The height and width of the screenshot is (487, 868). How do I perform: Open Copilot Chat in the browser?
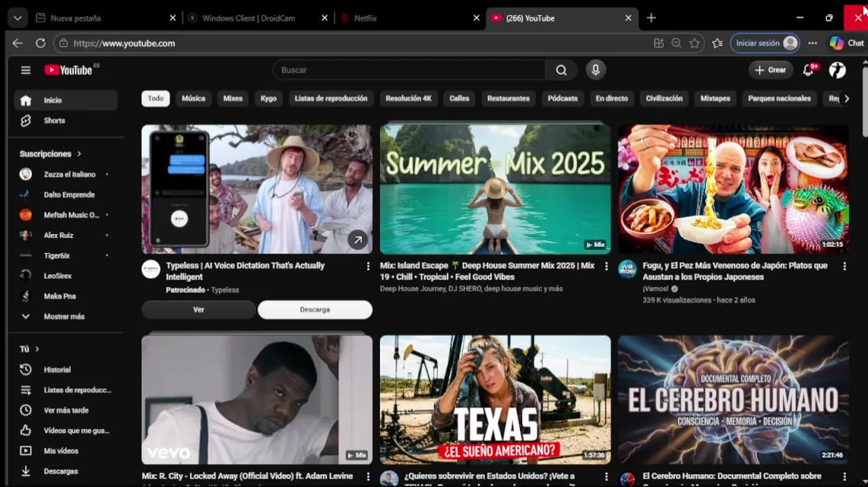coord(846,43)
